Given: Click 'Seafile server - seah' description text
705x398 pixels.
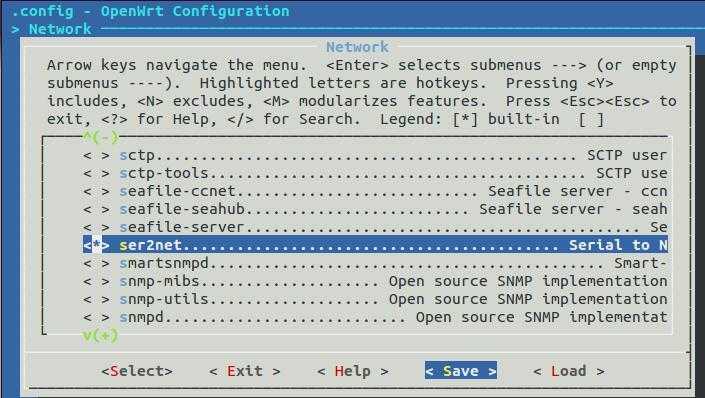Looking at the screenshot, I should pyautogui.click(x=573, y=209).
